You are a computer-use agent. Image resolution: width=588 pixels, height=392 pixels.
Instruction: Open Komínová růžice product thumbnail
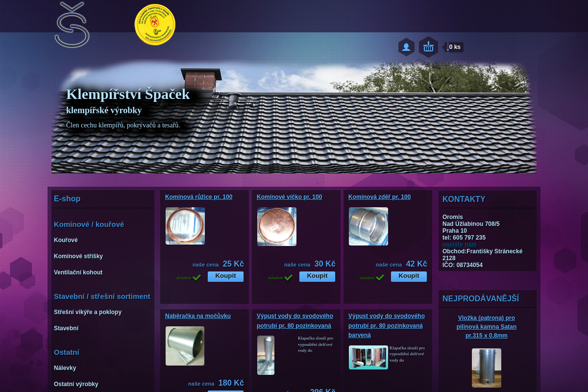(185, 226)
